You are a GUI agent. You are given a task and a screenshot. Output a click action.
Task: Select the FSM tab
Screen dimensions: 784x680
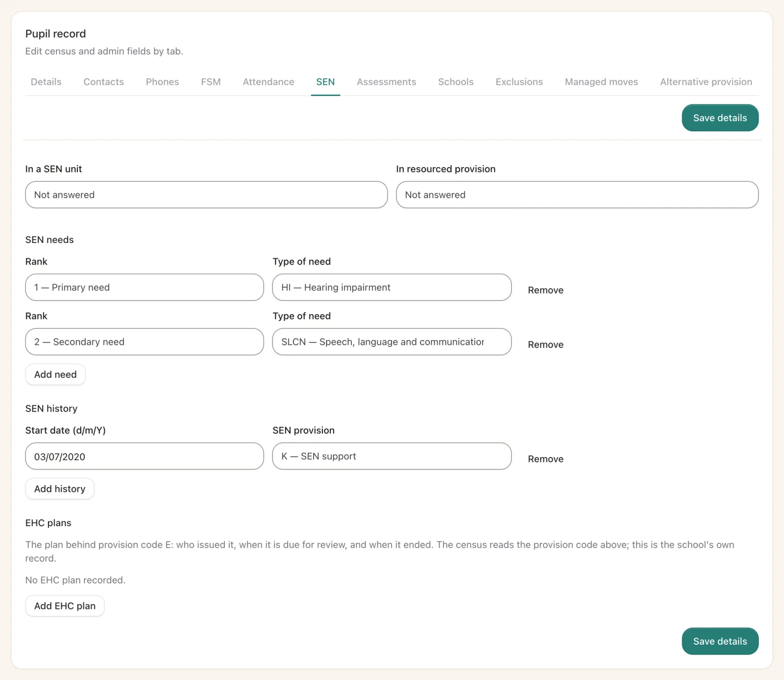[x=211, y=82]
